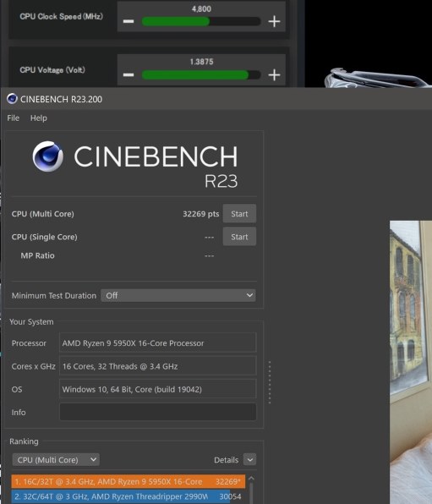432x504 pixels.
Task: Open the Minimum Test Duration dropdown
Action: point(178,295)
